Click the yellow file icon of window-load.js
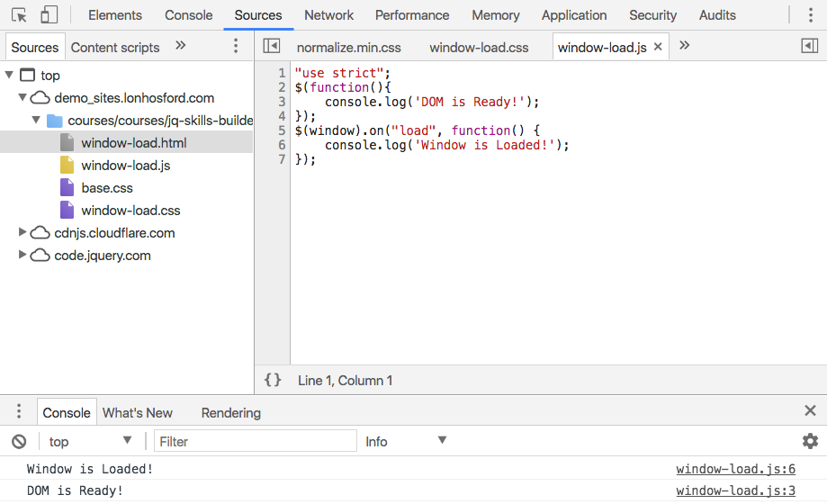 [67, 166]
